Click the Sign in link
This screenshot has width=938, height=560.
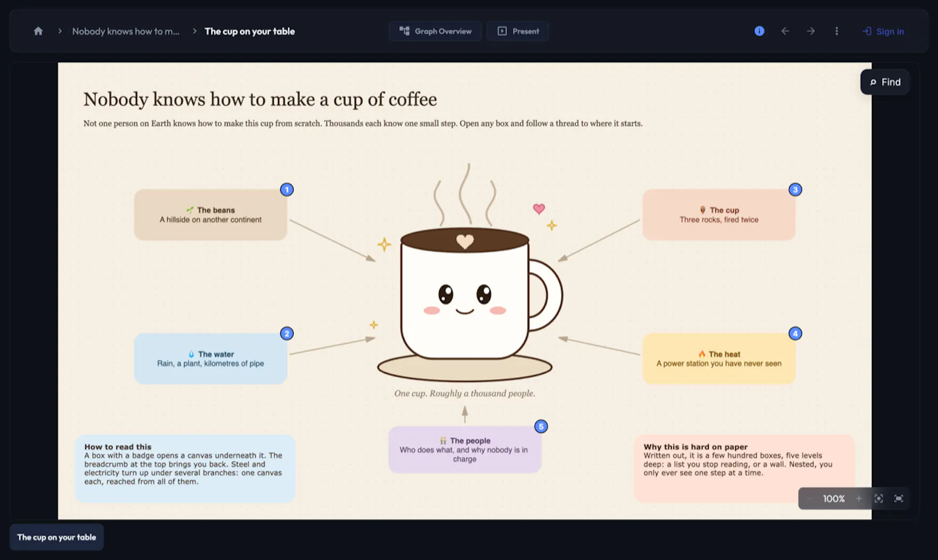click(x=883, y=31)
